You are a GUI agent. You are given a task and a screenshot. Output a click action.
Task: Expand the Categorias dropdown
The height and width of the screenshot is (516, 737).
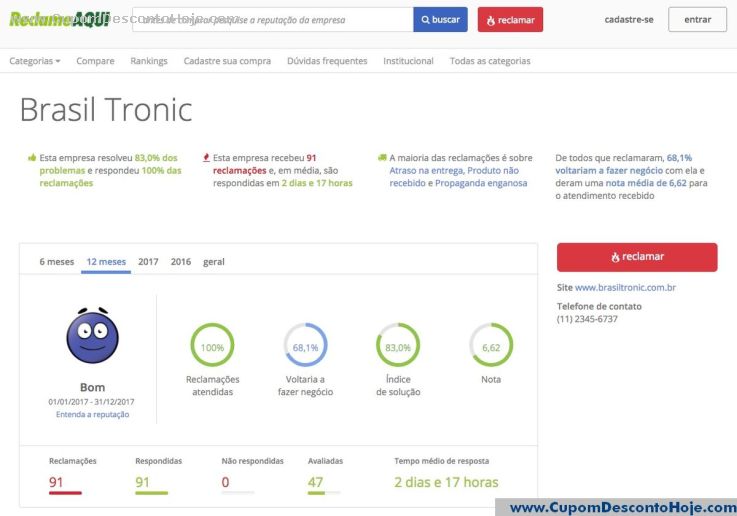[x=35, y=61]
